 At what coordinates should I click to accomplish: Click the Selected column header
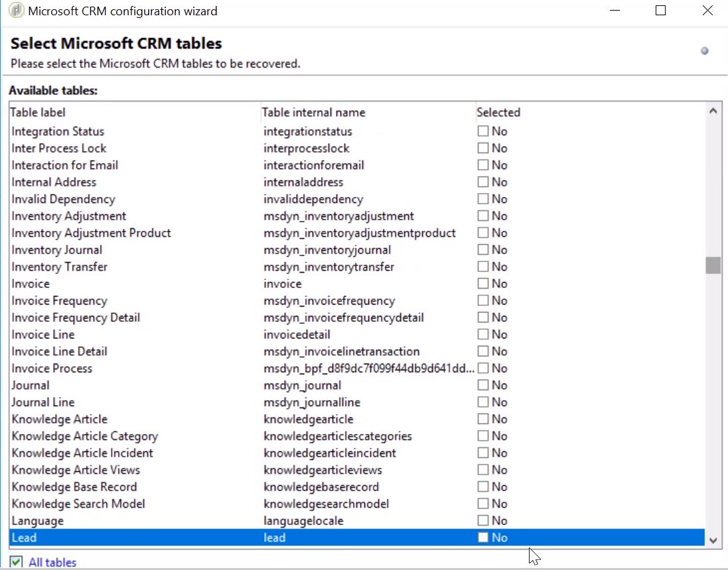click(498, 112)
